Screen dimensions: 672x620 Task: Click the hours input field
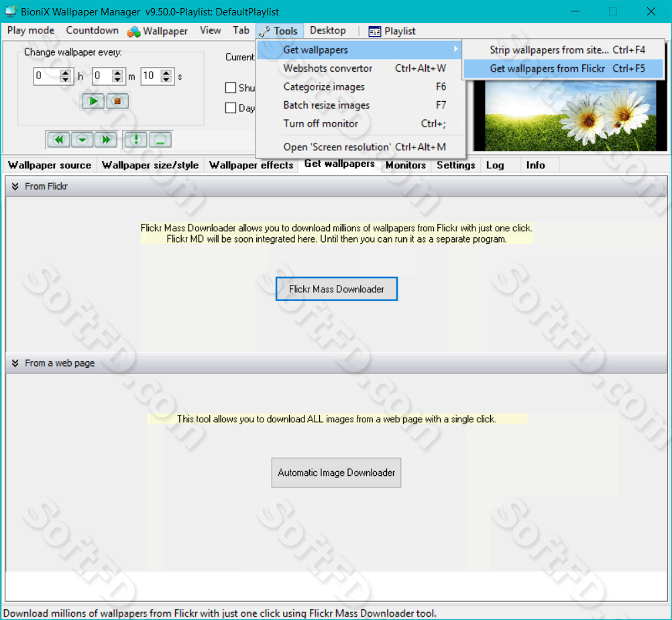[x=47, y=76]
